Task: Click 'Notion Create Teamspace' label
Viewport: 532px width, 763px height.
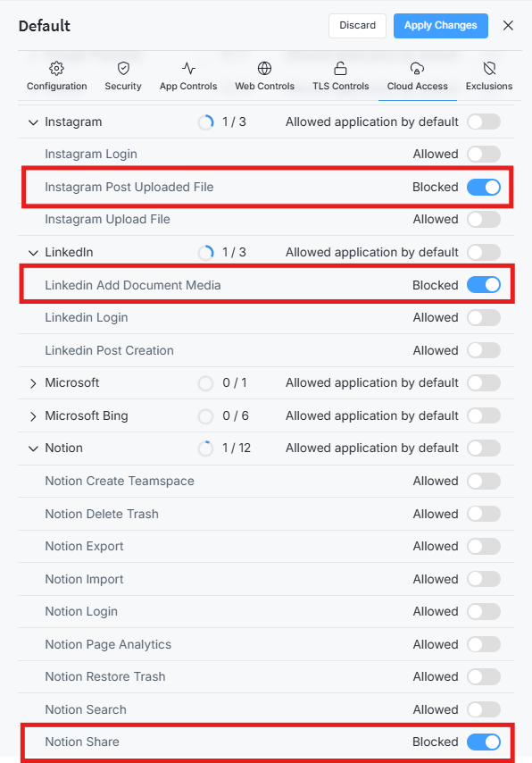Action: tap(120, 482)
